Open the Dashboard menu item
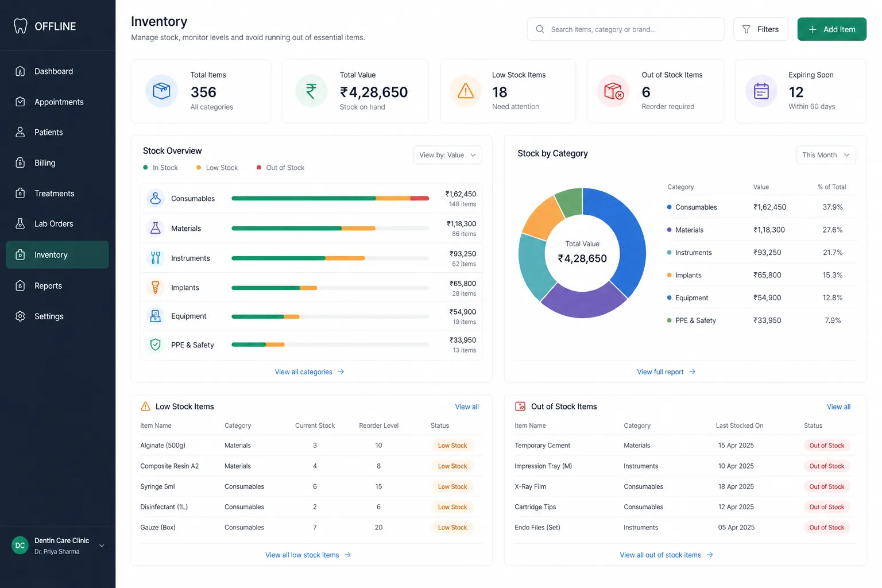The image size is (882, 588). [57, 71]
